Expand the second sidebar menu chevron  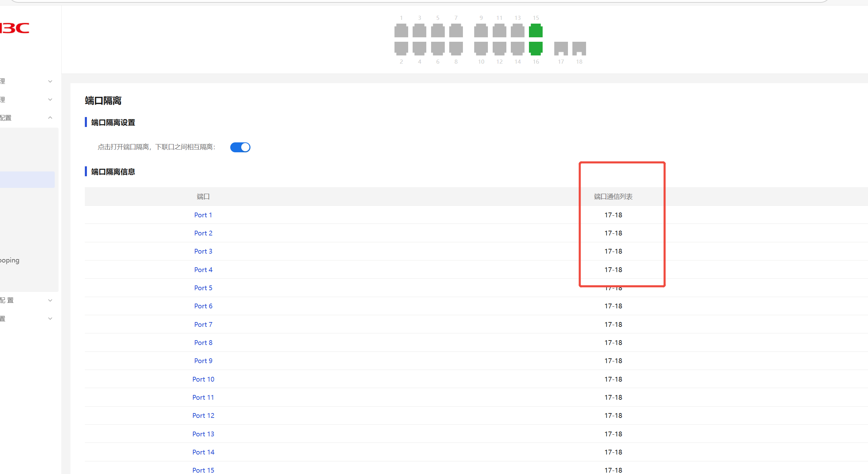point(50,100)
